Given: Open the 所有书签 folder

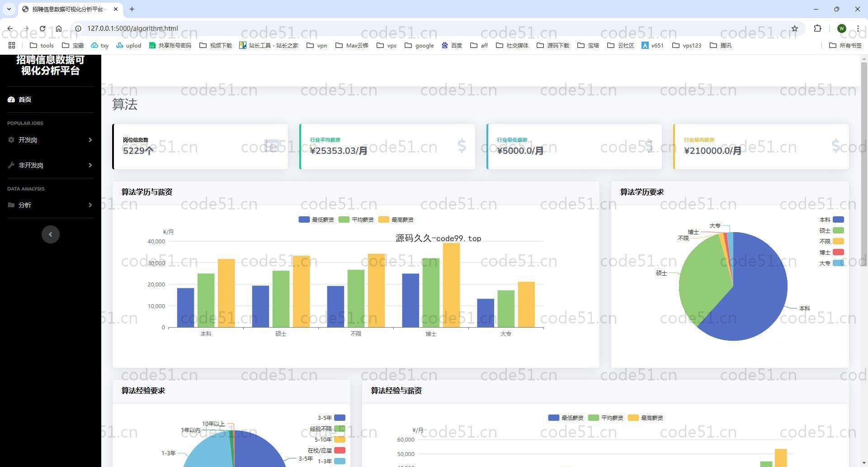Looking at the screenshot, I should tap(845, 45).
